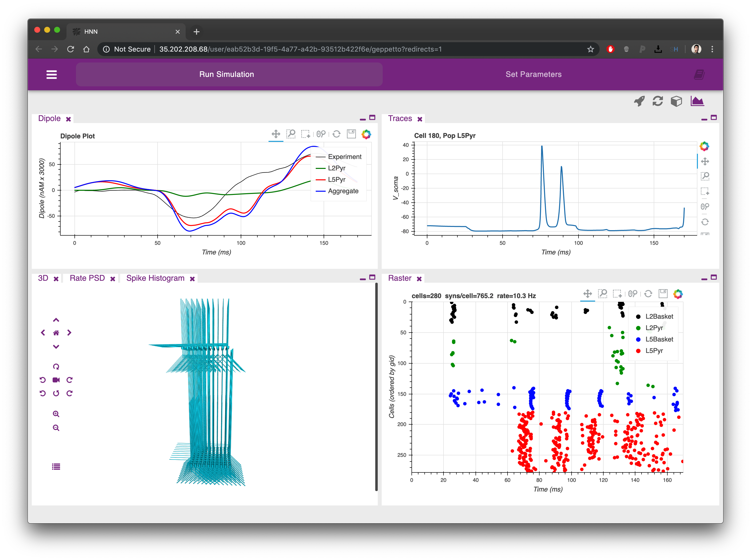The image size is (751, 560).
Task: Pan 3D camera down with chevron
Action: [x=56, y=346]
